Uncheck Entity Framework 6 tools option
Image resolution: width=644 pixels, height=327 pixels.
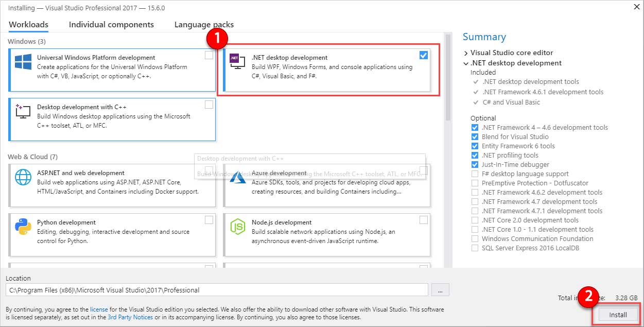coord(475,146)
